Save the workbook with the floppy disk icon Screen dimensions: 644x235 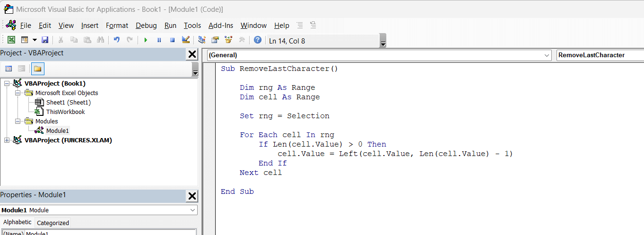(x=45, y=40)
